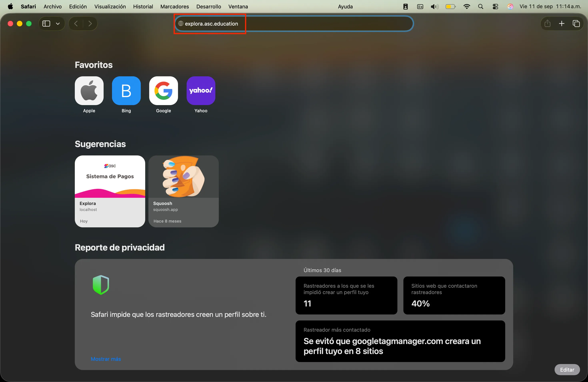Screen dimensions: 588x382
Task: Show tab overview icon
Action: pos(576,23)
